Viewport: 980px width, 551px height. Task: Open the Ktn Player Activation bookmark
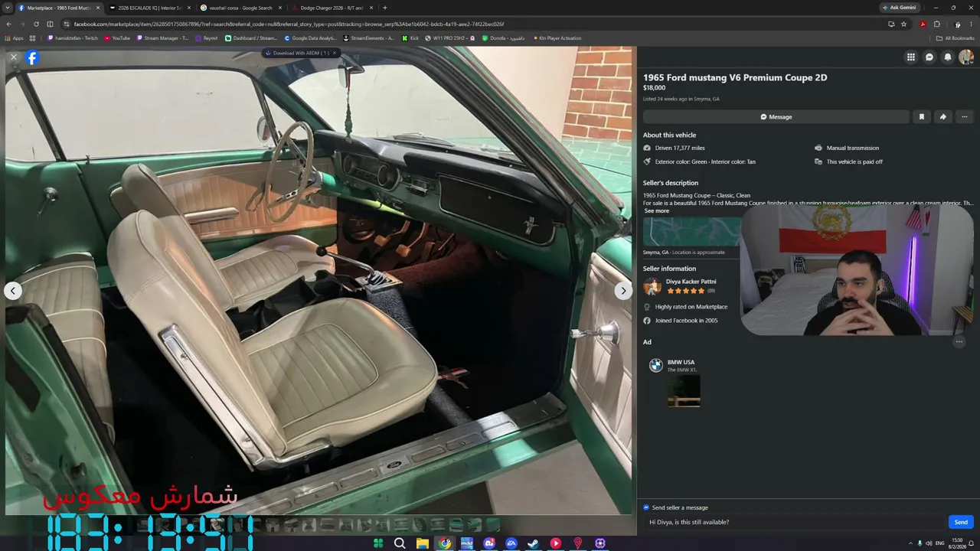tap(557, 38)
